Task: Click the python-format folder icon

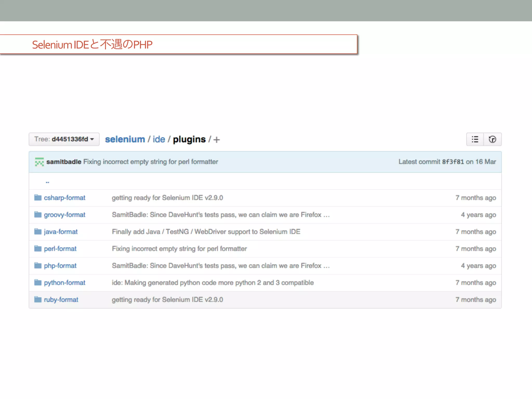Action: [38, 282]
